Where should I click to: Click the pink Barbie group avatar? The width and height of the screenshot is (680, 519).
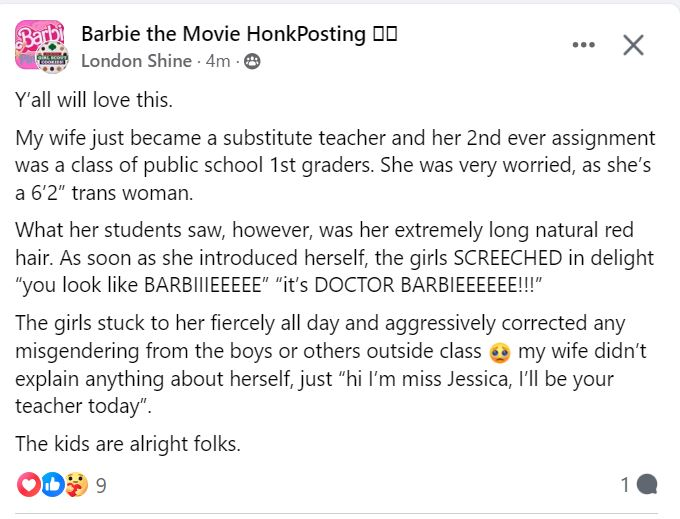pos(39,43)
